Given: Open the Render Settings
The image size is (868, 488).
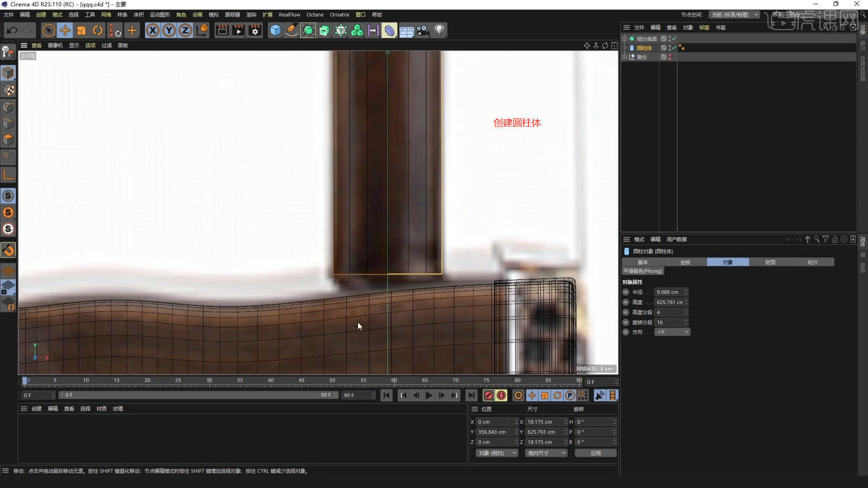Looking at the screenshot, I should click(255, 30).
